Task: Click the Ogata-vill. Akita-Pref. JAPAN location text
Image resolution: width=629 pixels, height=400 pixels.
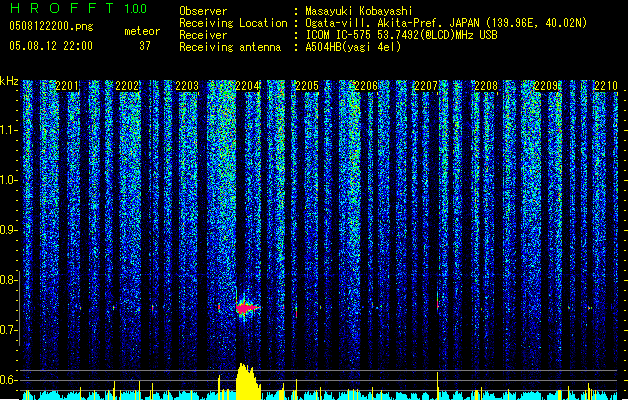Action: tap(446, 23)
